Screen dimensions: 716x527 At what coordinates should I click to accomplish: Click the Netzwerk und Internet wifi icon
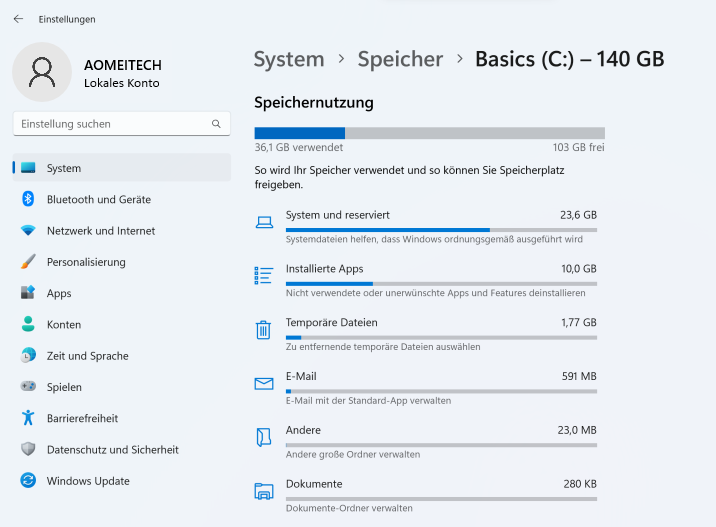point(28,230)
